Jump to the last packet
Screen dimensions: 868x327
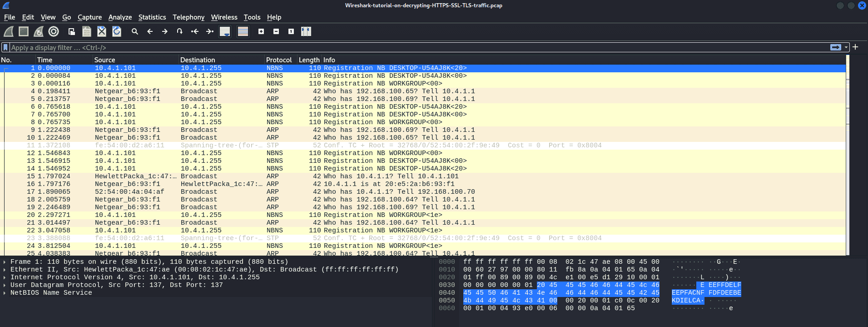click(x=210, y=31)
